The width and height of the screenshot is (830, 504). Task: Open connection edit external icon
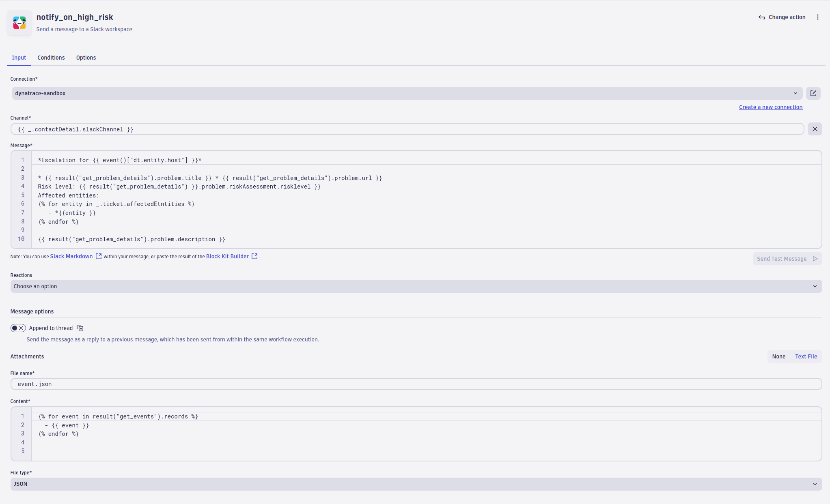coord(813,93)
